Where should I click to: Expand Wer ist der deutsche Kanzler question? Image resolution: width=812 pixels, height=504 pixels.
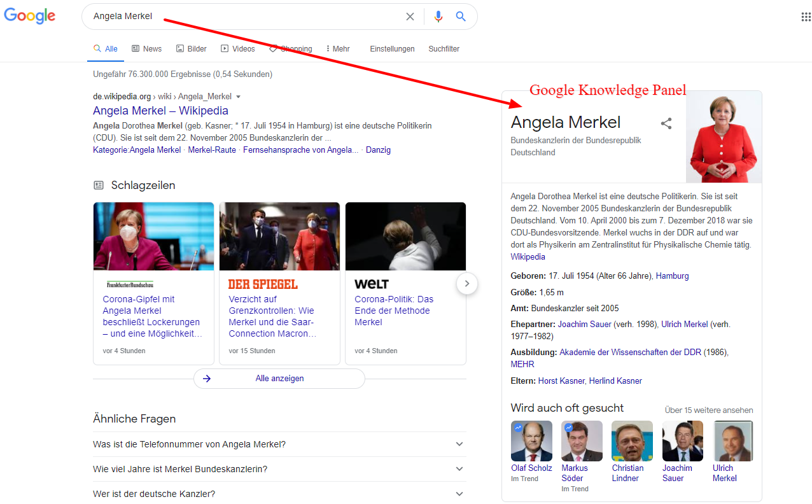pyautogui.click(x=279, y=494)
